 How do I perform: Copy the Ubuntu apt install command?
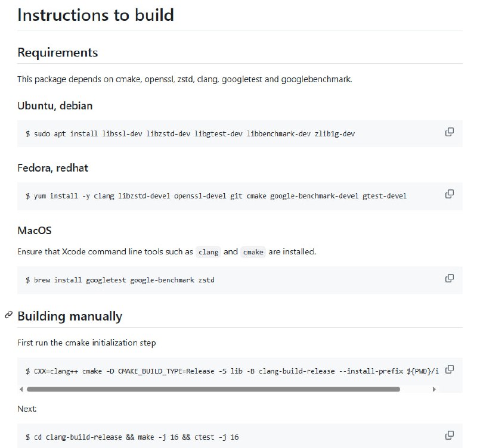pyautogui.click(x=450, y=132)
